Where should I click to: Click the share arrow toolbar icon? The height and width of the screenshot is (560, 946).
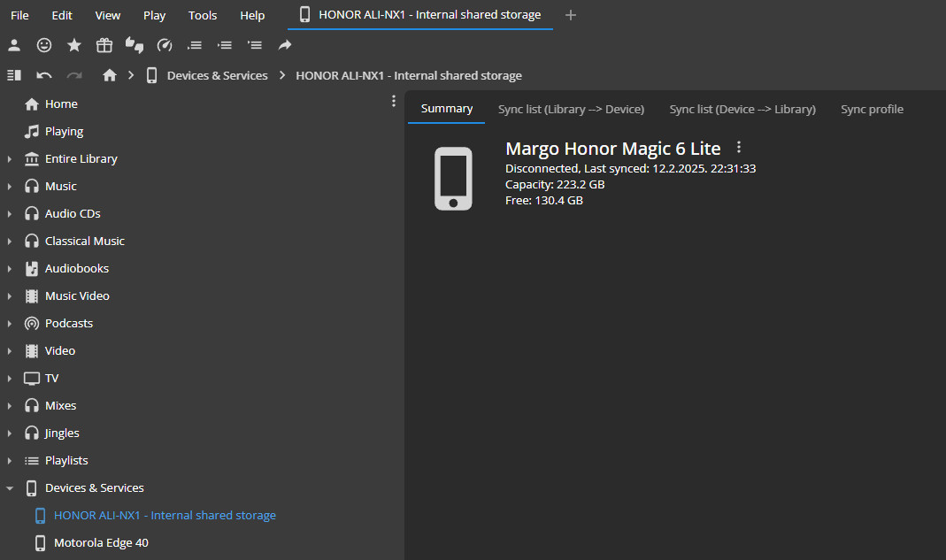[285, 45]
